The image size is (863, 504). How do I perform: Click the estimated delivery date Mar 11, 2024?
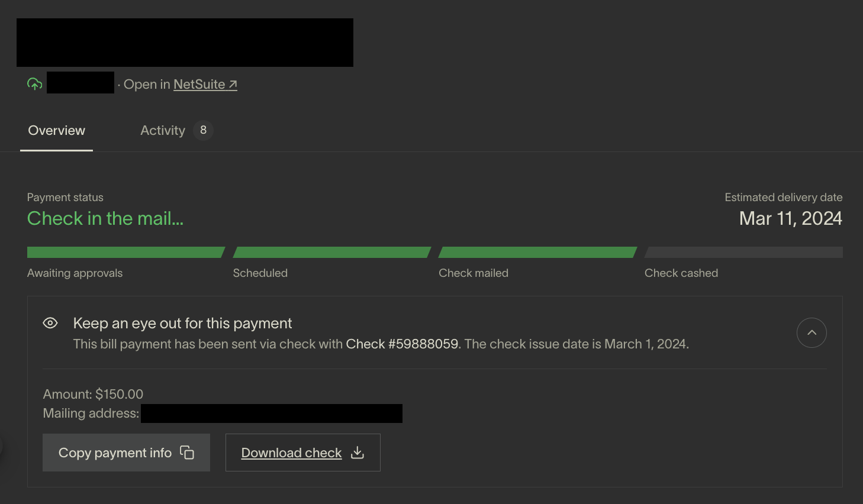click(x=791, y=219)
